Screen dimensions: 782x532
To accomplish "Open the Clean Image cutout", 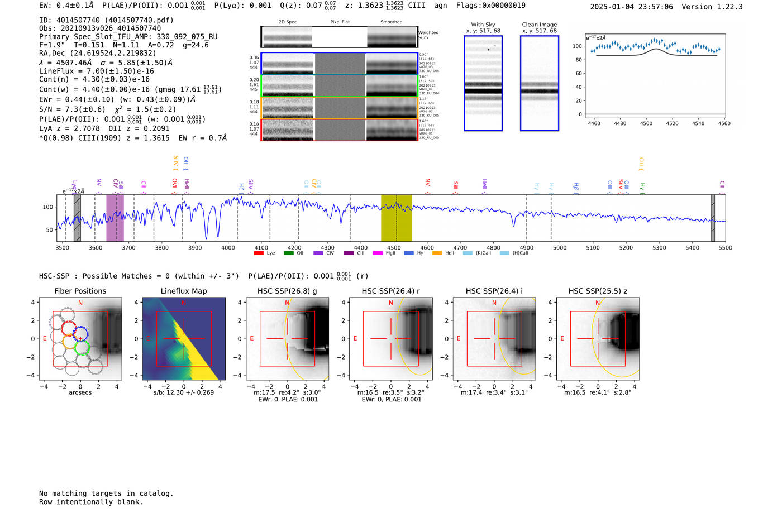I will pos(540,83).
